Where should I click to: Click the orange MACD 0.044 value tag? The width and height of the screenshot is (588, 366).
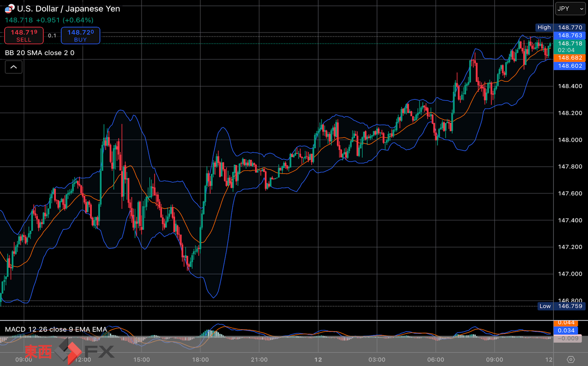[x=566, y=322]
